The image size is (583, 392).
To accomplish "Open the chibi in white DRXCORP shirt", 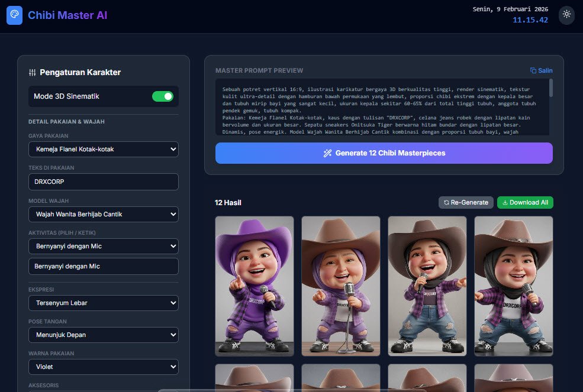I will [x=514, y=287].
